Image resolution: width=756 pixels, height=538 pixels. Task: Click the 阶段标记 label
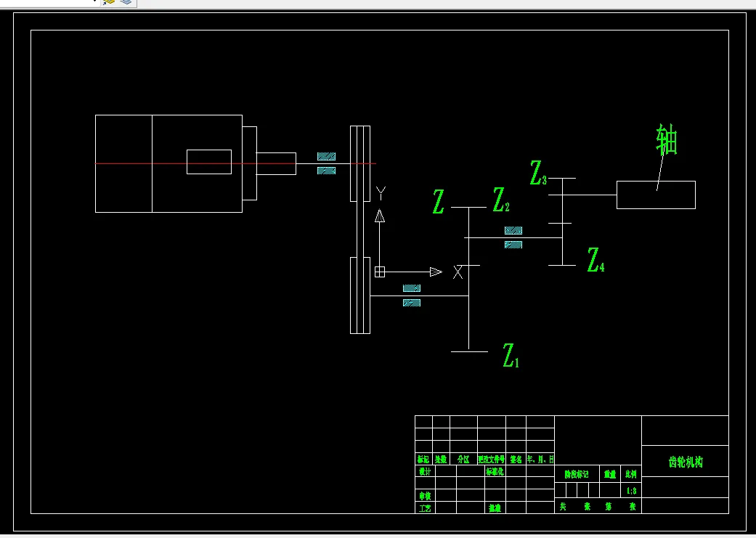click(577, 474)
